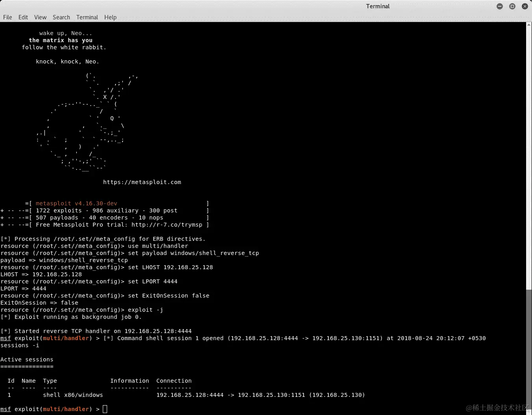Open the Edit menu
Viewport: 532px width, 415px height.
tap(23, 17)
